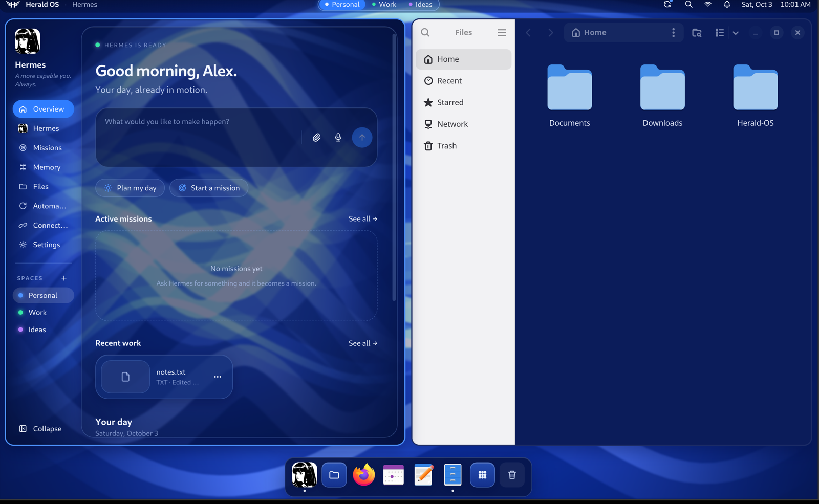
Task: Open Automations in Hermes sidebar
Action: pos(43,206)
